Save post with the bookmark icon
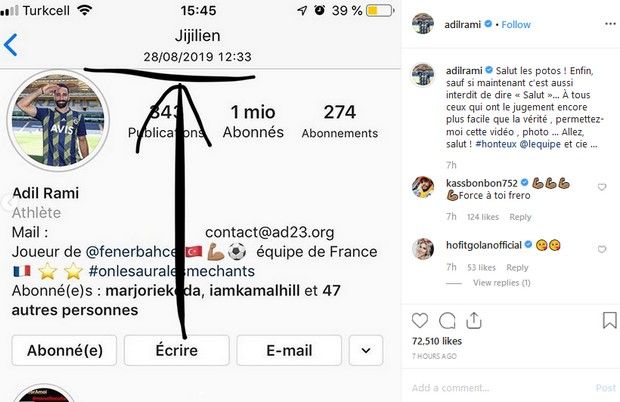This screenshot has width=620, height=402. pyautogui.click(x=609, y=320)
